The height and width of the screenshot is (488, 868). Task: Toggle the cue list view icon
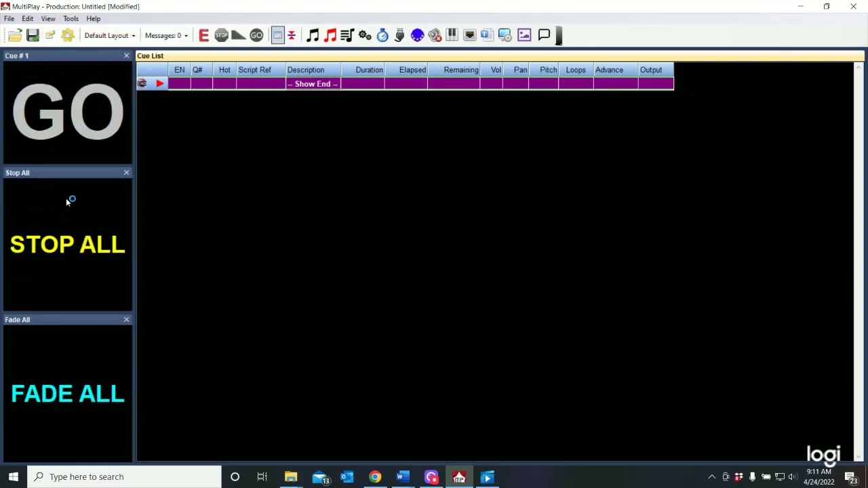pyautogui.click(x=277, y=35)
